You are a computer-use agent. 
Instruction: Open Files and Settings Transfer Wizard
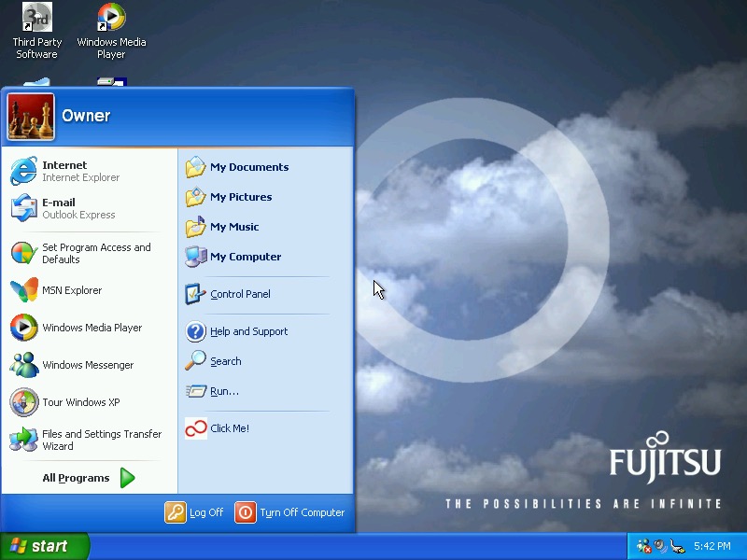click(x=101, y=440)
